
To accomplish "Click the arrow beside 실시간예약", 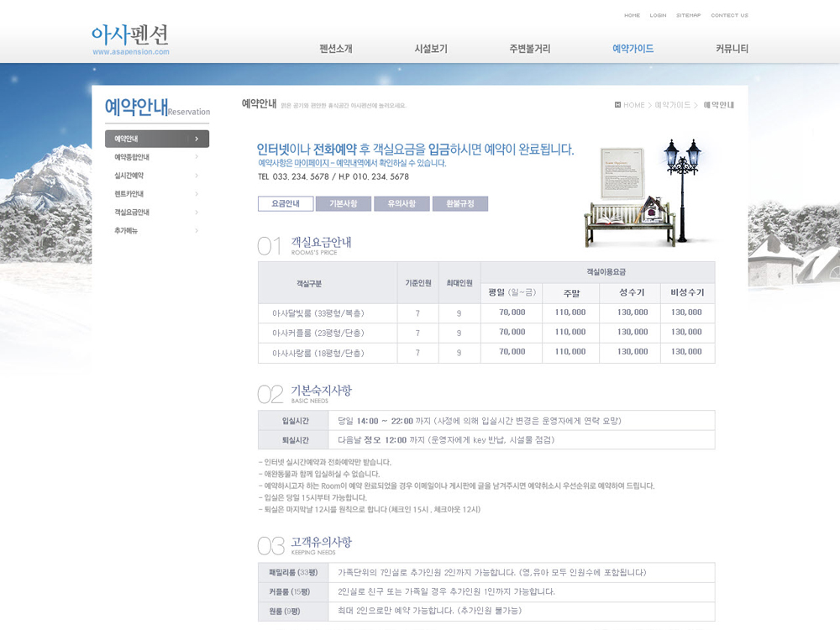I will pyautogui.click(x=197, y=176).
